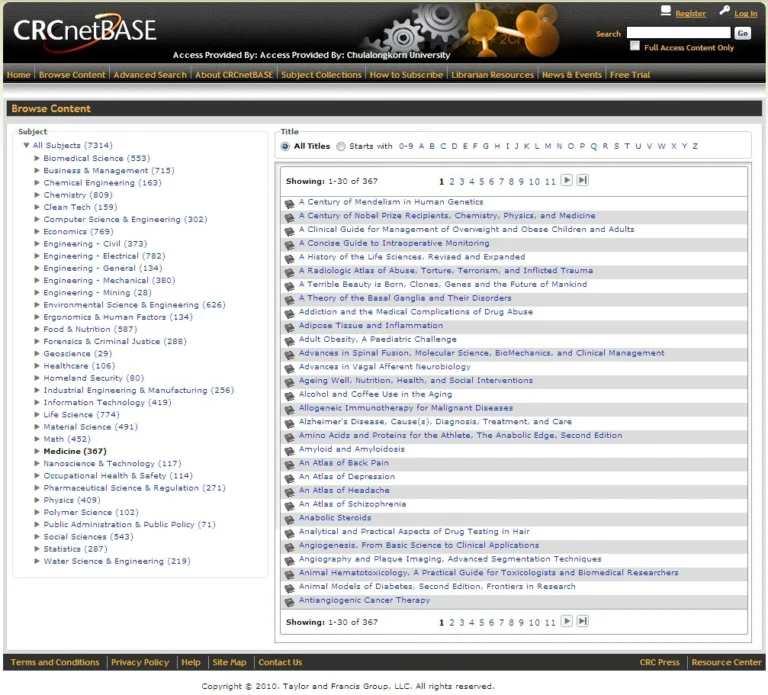Click book icon beside A Concise Guide to Intraoperative Monitoring
Image resolution: width=768 pixels, height=695 pixels.
point(289,244)
